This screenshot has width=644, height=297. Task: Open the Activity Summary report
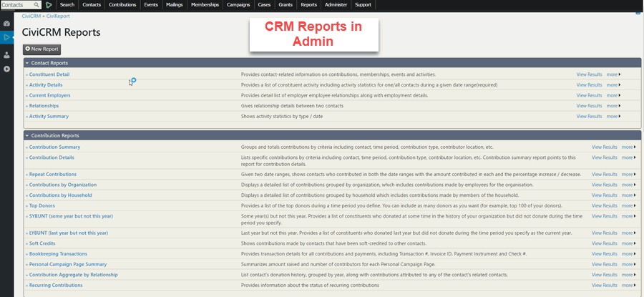tap(49, 116)
